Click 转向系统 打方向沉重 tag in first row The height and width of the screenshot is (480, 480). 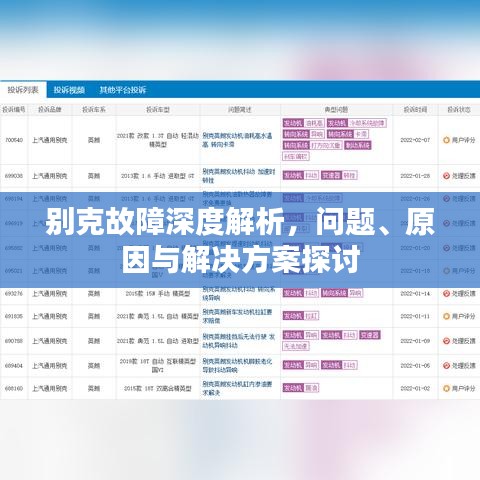coord(312,145)
